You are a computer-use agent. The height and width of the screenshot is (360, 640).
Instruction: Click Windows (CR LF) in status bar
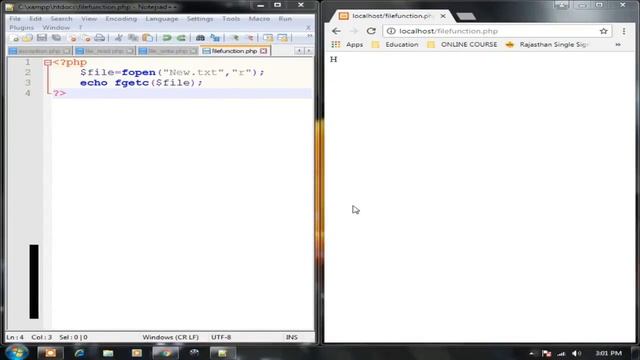[x=170, y=337]
